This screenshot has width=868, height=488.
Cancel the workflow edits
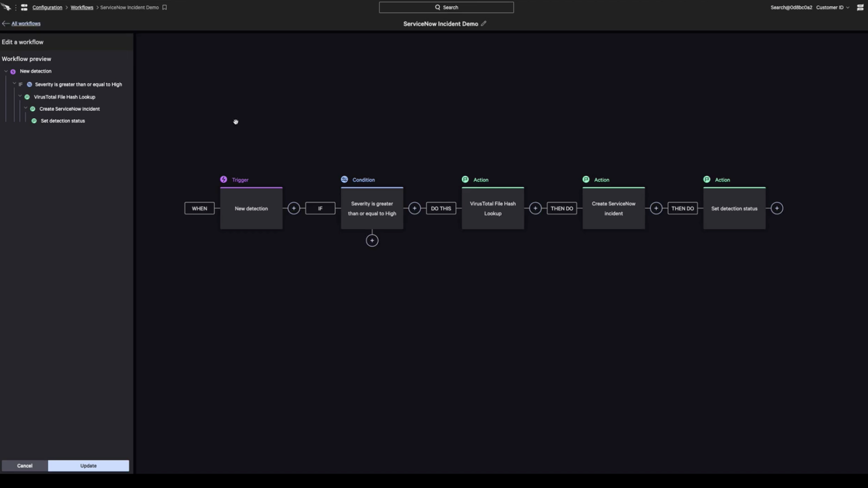coord(25,465)
